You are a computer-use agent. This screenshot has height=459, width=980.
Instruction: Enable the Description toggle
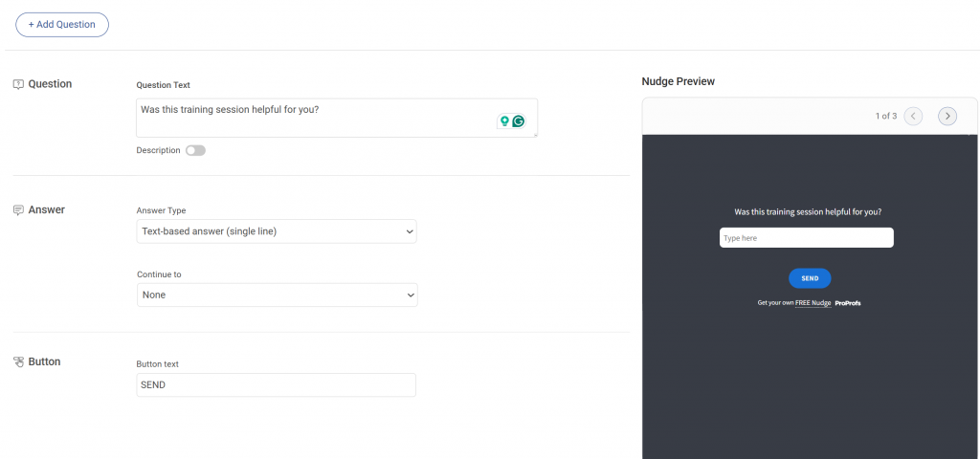pos(195,150)
